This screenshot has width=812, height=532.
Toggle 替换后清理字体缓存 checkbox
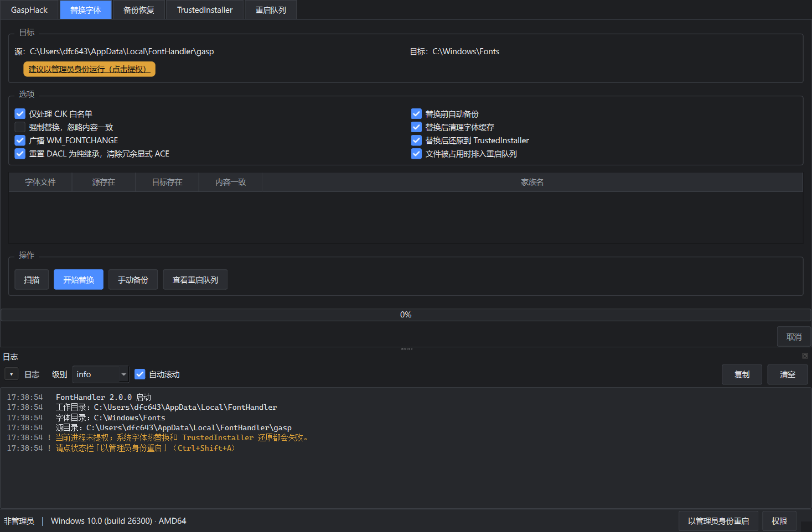[x=417, y=127]
